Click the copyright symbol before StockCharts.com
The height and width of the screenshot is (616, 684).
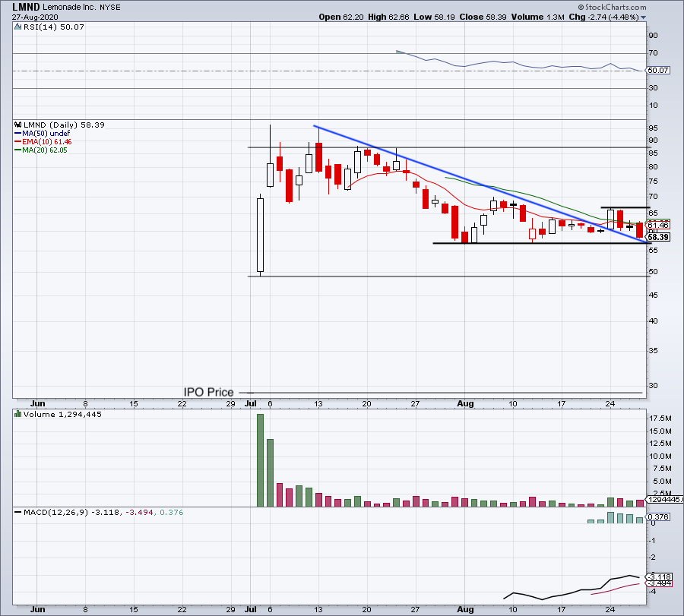[581, 7]
